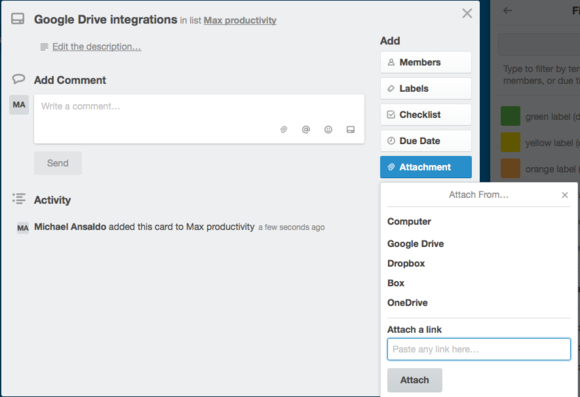Click the Google Drive integrations card title
The height and width of the screenshot is (397, 580).
pos(105,19)
